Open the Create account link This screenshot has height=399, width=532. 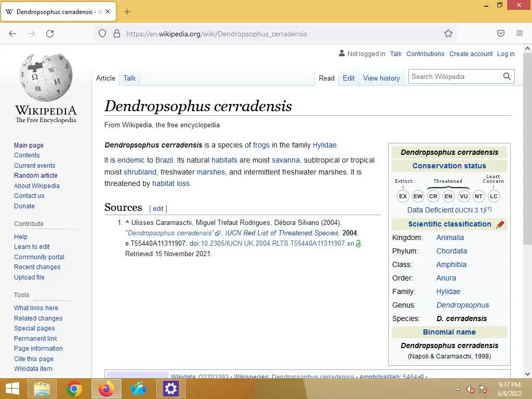point(471,54)
